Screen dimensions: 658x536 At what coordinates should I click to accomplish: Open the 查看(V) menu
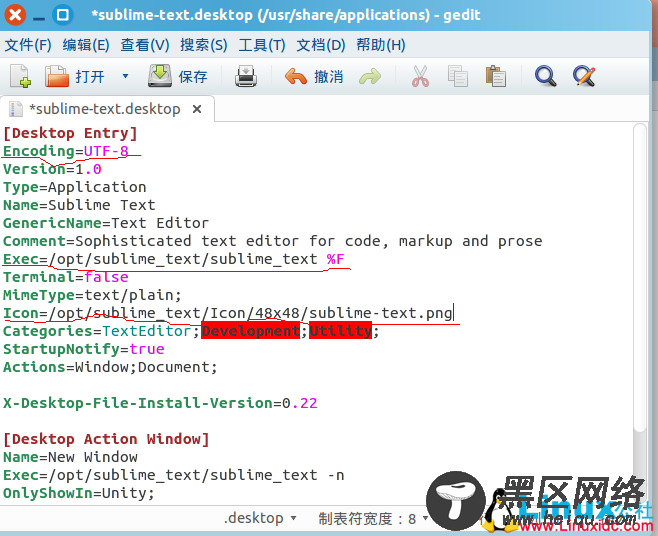click(x=145, y=44)
